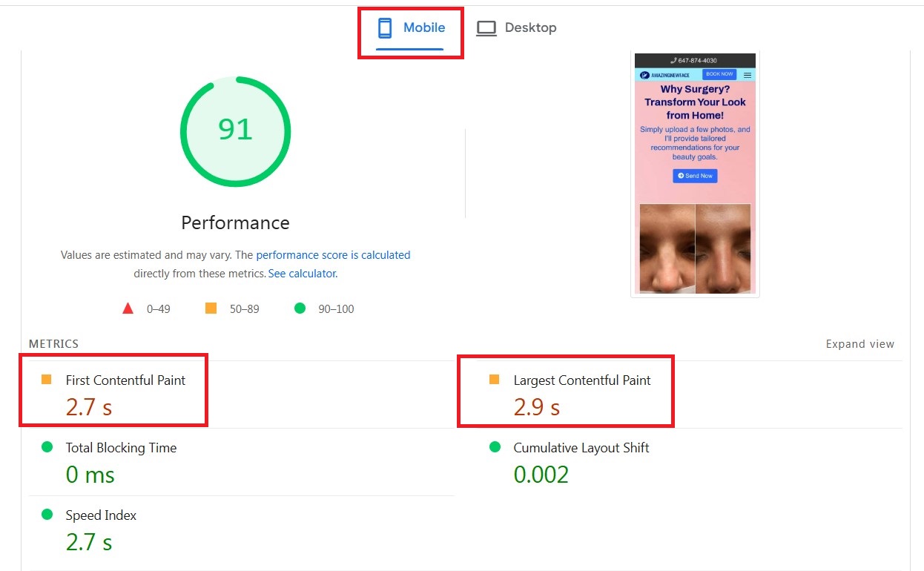Click the red triangle 0–49 legend icon
Image resolution: width=924 pixels, height=571 pixels.
pos(128,308)
